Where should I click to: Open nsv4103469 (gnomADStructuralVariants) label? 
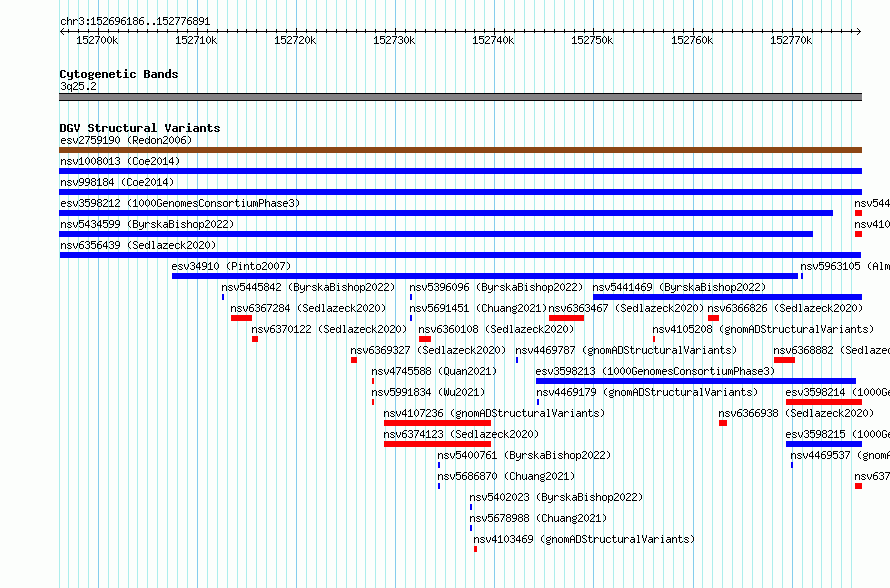tap(584, 539)
